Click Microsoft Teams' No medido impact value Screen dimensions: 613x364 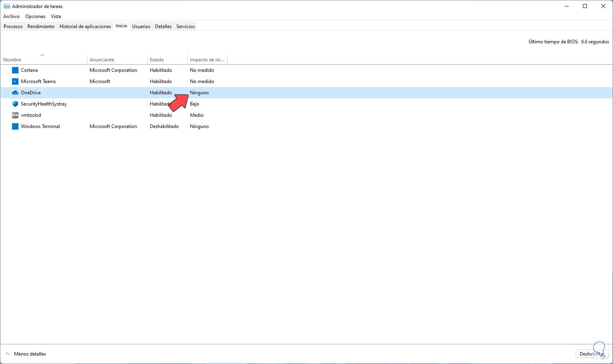click(x=202, y=81)
